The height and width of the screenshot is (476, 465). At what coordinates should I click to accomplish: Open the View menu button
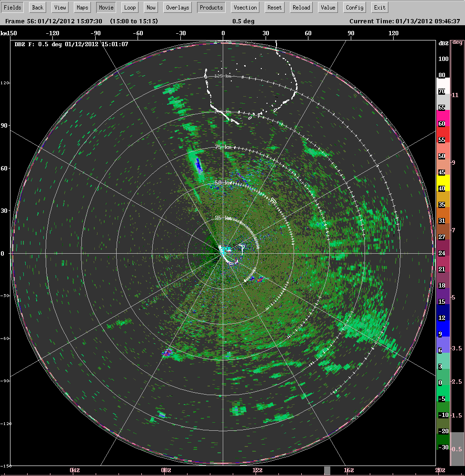(x=60, y=8)
